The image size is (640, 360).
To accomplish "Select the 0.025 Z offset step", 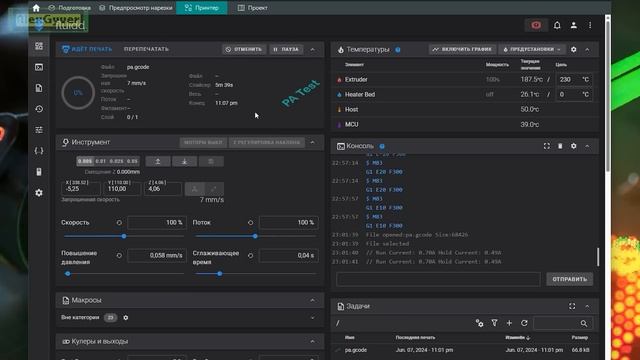I will tap(116, 162).
